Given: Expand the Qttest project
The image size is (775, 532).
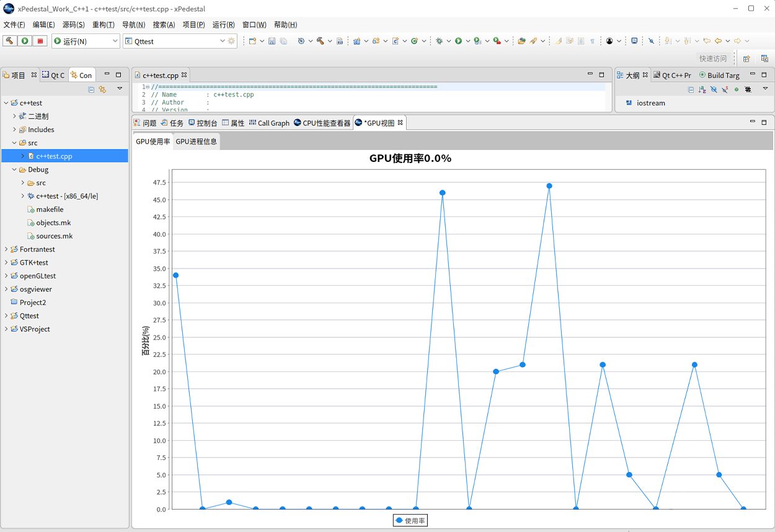Looking at the screenshot, I should click(x=6, y=316).
